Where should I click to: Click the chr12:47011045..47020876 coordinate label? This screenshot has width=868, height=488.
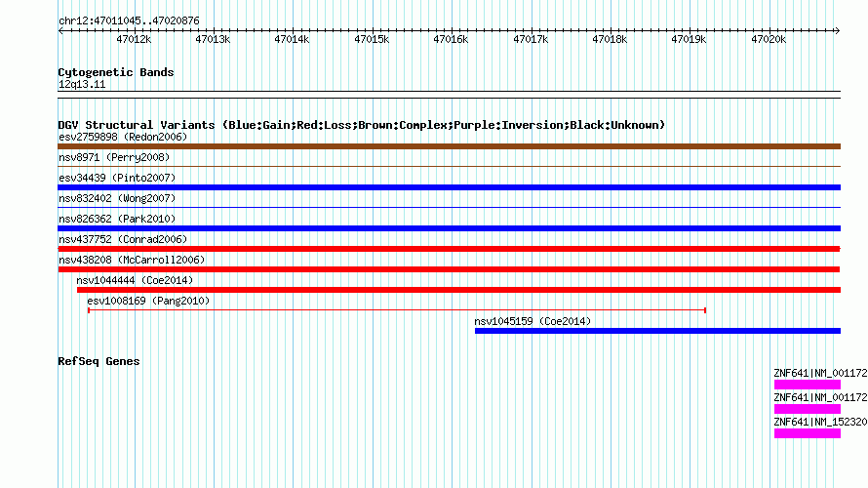[129, 20]
